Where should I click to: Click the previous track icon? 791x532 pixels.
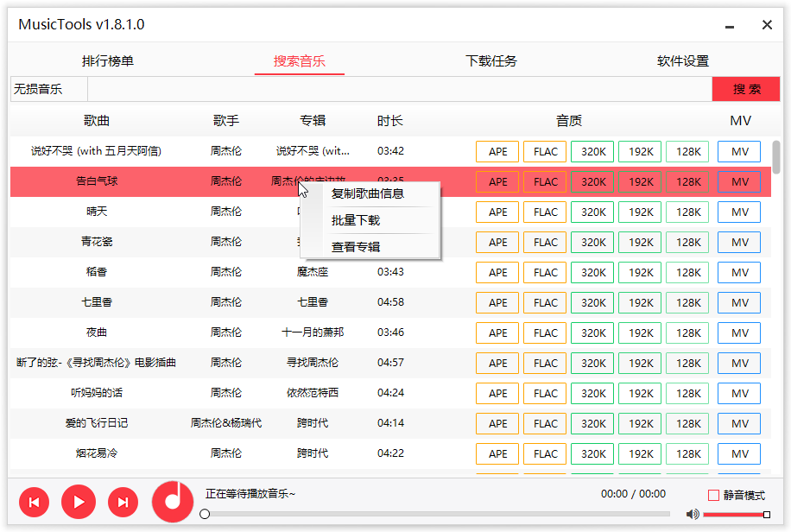pyautogui.click(x=34, y=502)
